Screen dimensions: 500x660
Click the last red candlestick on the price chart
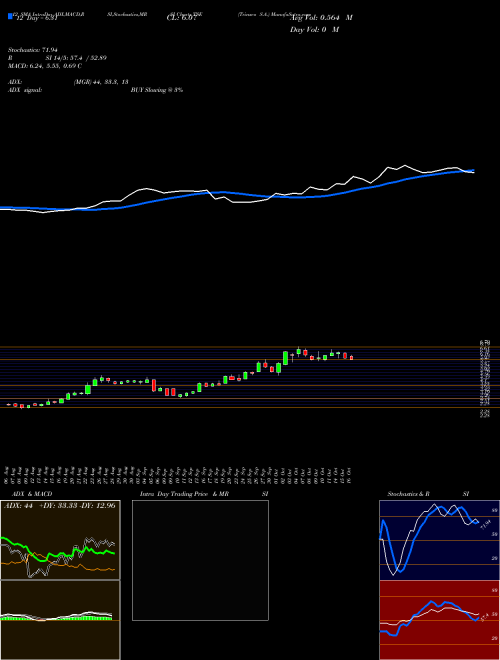pos(351,358)
